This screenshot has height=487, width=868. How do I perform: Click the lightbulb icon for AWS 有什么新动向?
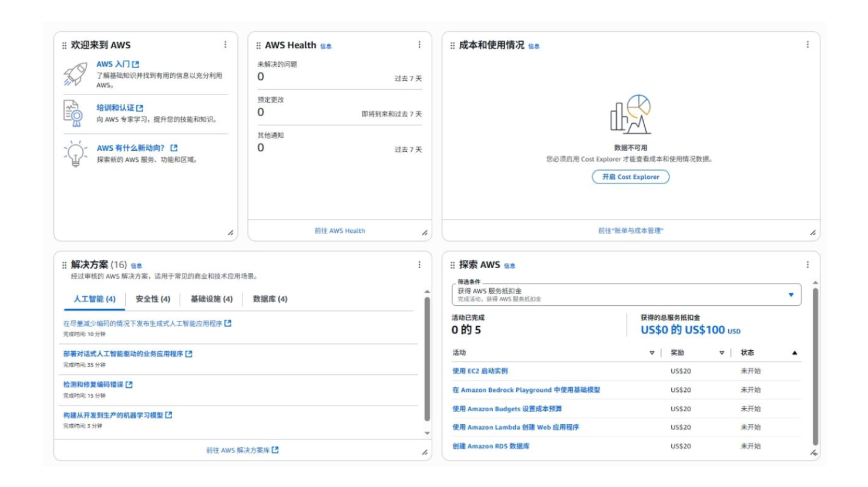point(75,153)
